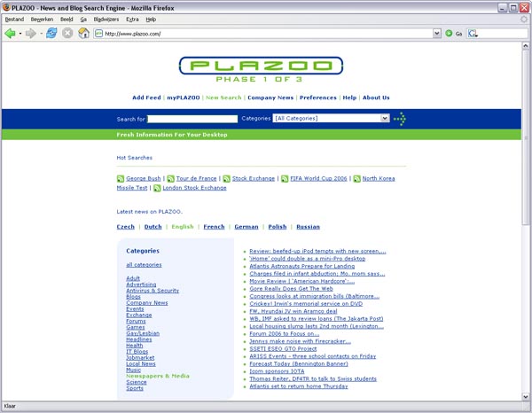Open the Extra menu
Viewport: 532px width, 413px height.
[x=132, y=19]
